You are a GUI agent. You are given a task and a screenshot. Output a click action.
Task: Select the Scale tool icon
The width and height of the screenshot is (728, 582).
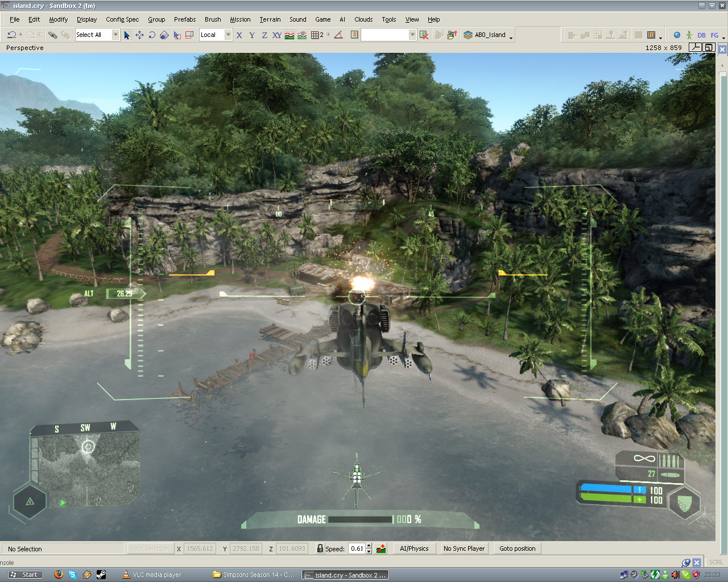[164, 35]
